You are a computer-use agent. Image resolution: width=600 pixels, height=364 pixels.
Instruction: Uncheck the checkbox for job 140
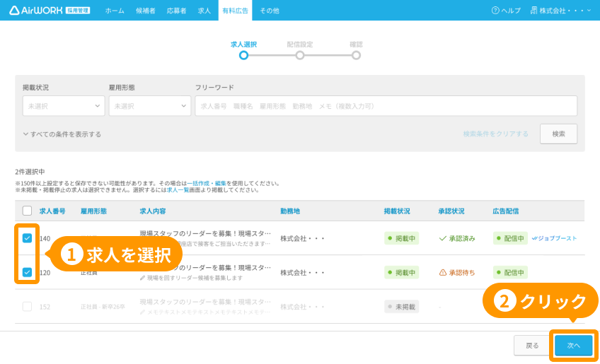(x=27, y=238)
